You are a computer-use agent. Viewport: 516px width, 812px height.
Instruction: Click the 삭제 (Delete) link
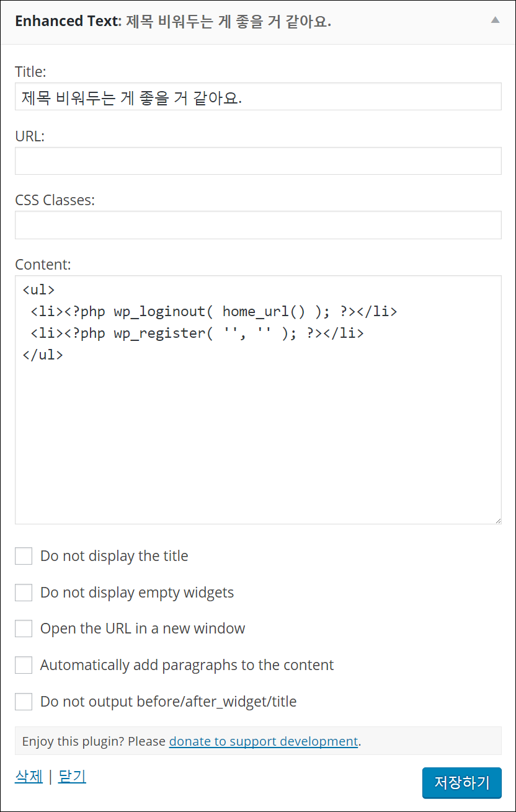[29, 776]
